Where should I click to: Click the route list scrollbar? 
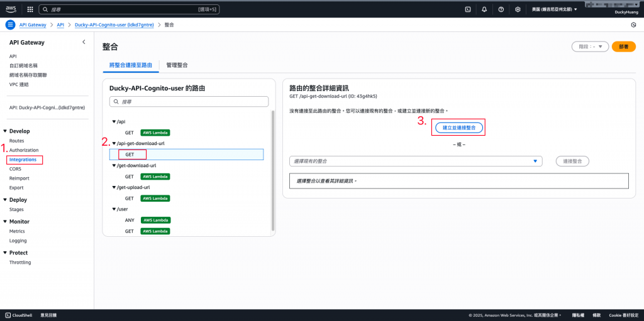pyautogui.click(x=272, y=170)
